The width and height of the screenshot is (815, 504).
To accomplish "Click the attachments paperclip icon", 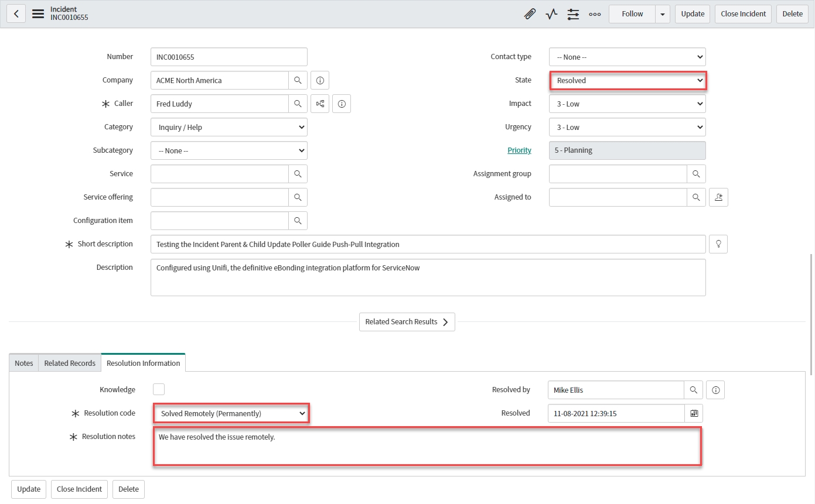I will tap(530, 14).
